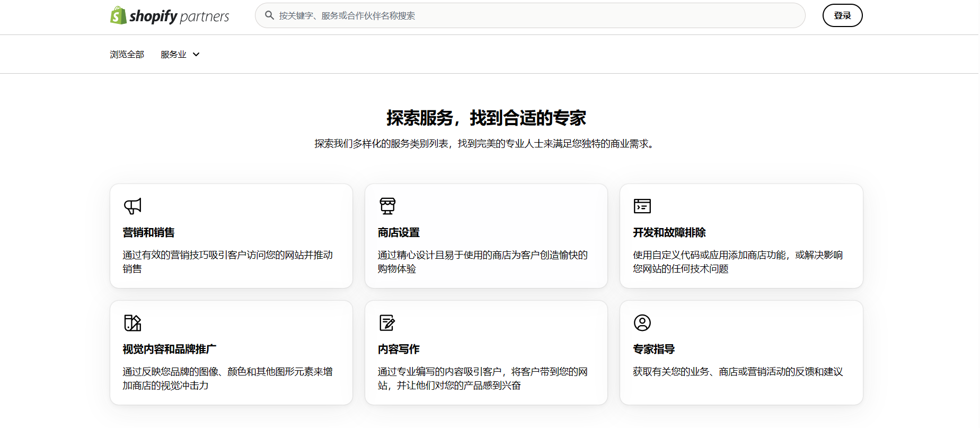Click the Shopify Partners logo

tap(170, 16)
